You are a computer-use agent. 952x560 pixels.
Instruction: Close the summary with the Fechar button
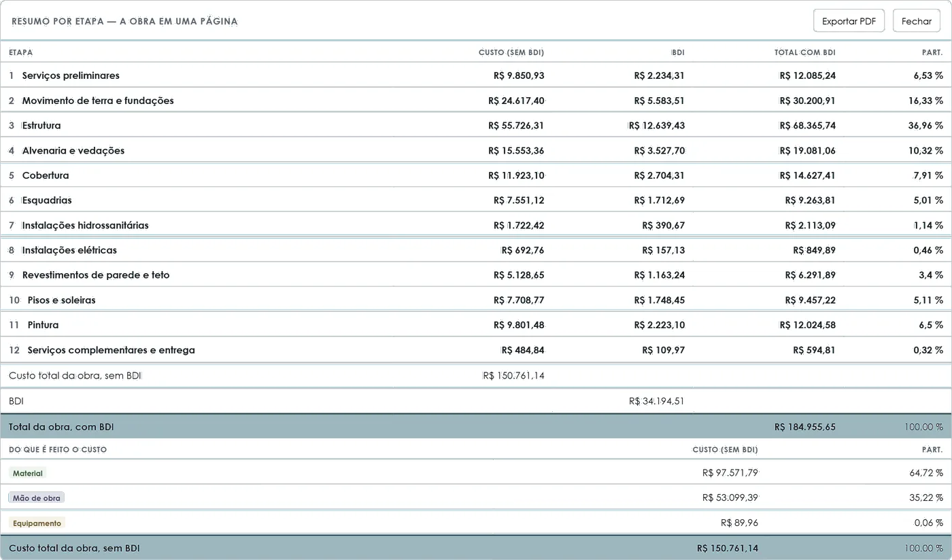917,21
